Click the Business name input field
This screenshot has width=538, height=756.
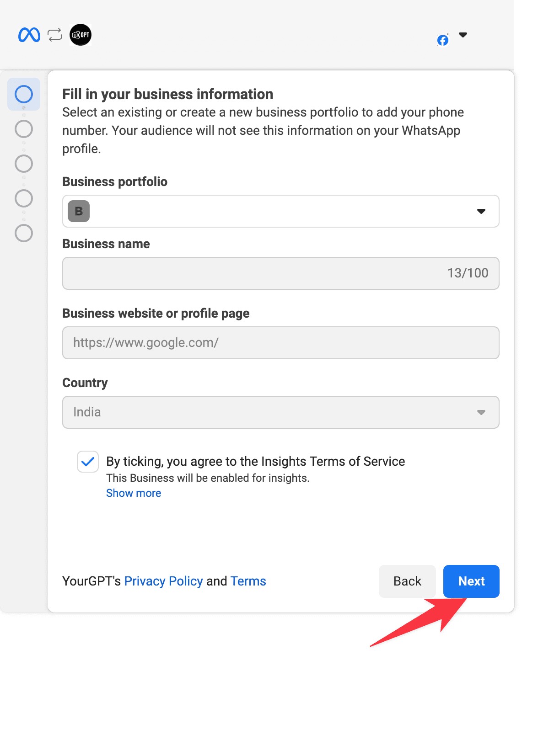(280, 273)
